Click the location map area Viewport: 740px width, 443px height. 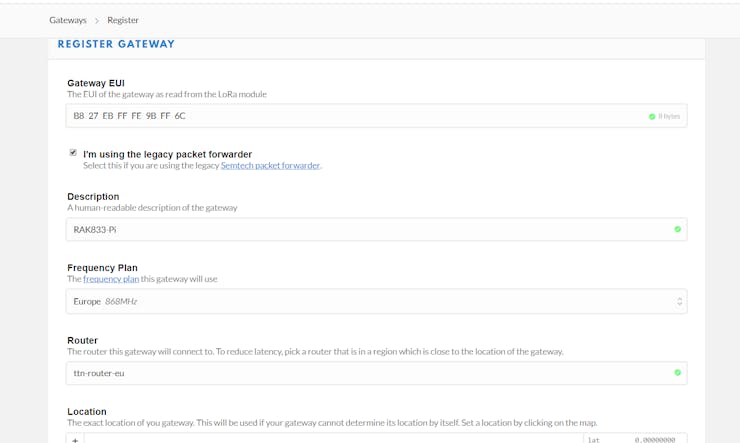(334, 439)
